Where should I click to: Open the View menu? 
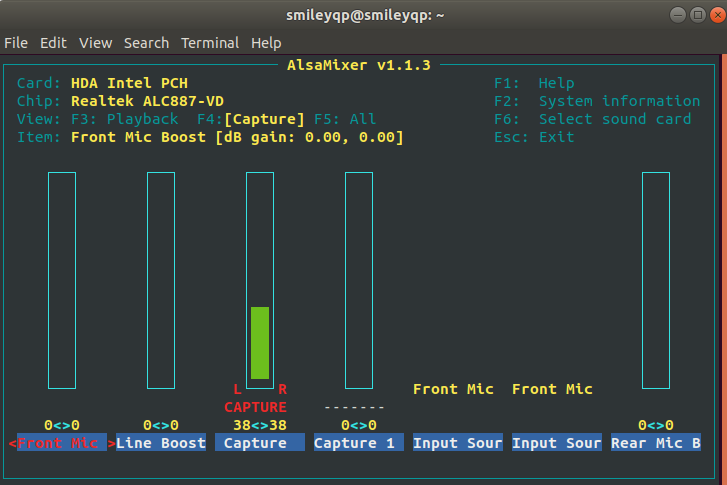(96, 43)
